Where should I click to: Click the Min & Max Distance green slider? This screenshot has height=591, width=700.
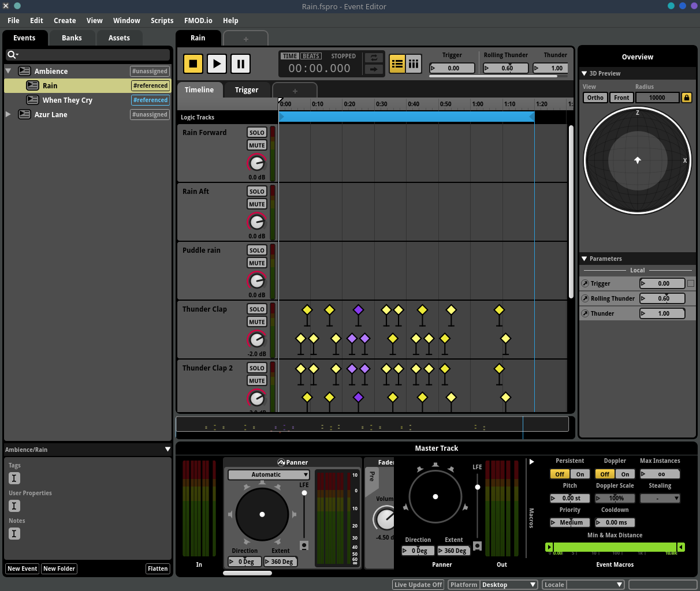[x=615, y=547]
